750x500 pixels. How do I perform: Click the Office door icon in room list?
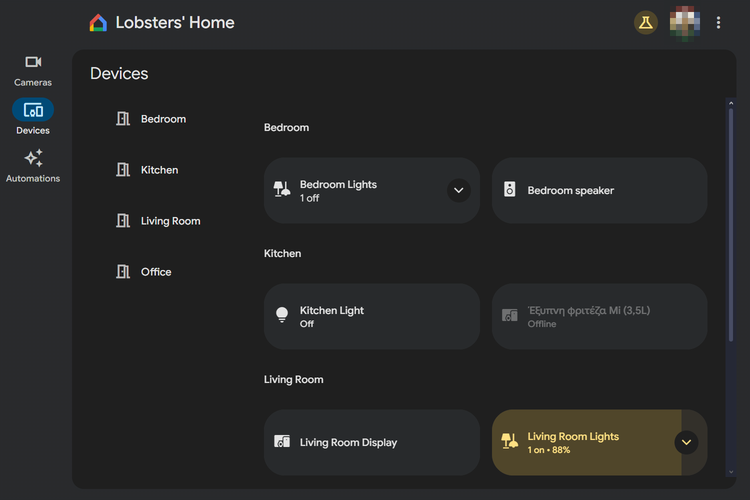click(123, 272)
